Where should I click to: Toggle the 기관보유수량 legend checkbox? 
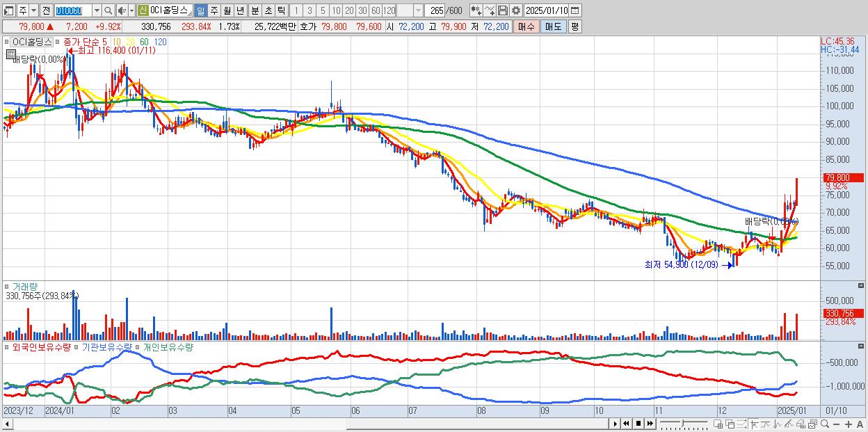click(77, 346)
